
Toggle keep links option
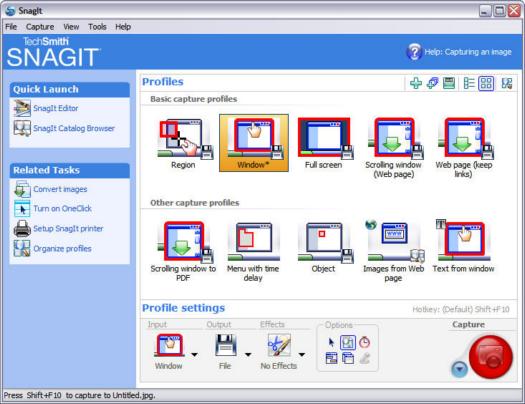click(x=331, y=358)
